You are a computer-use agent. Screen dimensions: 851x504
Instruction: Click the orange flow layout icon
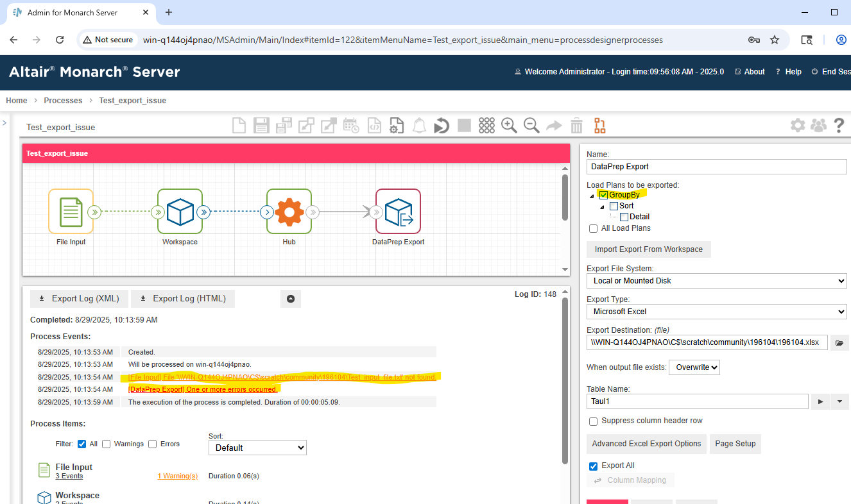point(599,126)
